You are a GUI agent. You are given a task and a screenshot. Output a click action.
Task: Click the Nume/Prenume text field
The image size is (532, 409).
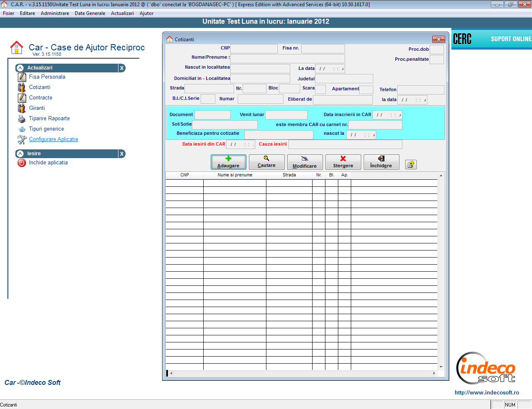tap(287, 58)
